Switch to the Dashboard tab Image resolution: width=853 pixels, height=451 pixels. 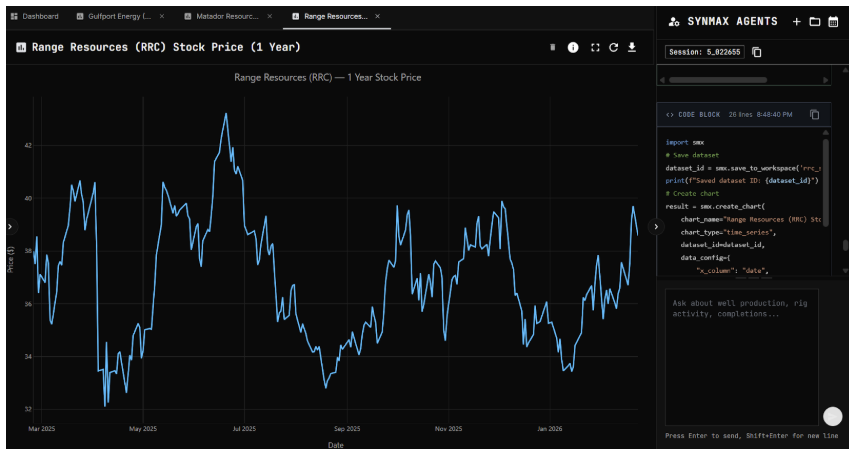35,16
